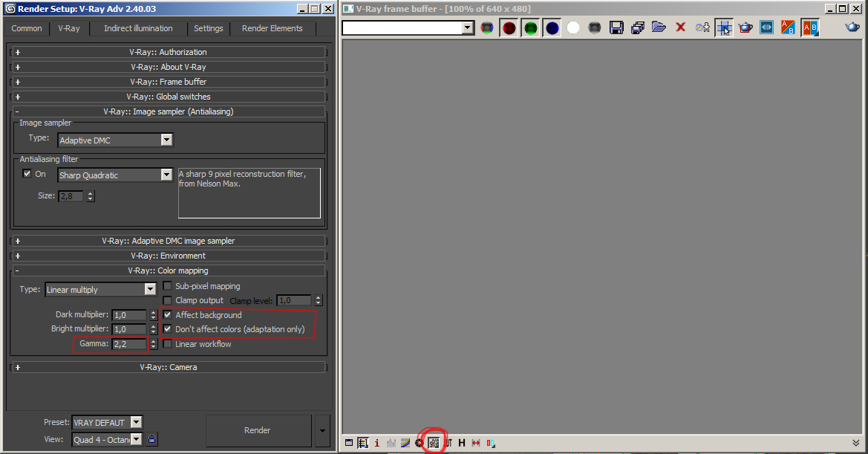Expand V-Ray:: Frame buffer rollout
This screenshot has height=454, width=868.
169,82
